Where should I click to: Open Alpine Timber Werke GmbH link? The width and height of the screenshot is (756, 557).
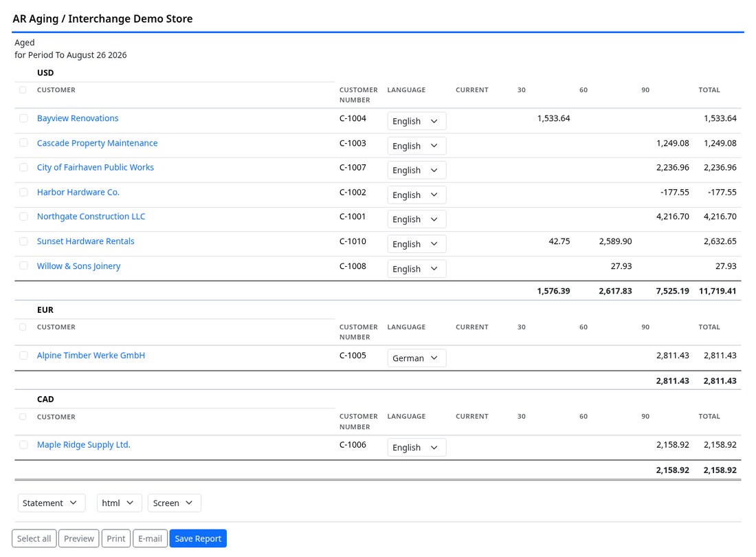pos(91,356)
